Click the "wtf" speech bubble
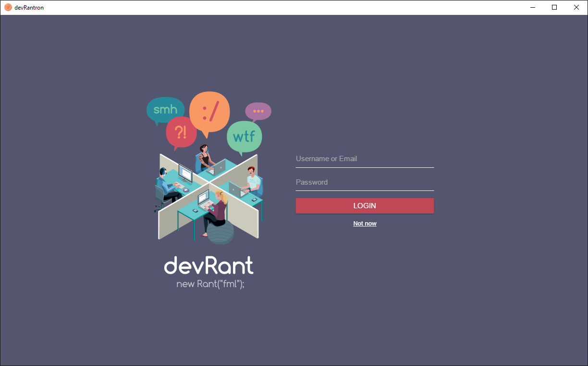Viewport: 588px width, 366px height. [x=244, y=137]
